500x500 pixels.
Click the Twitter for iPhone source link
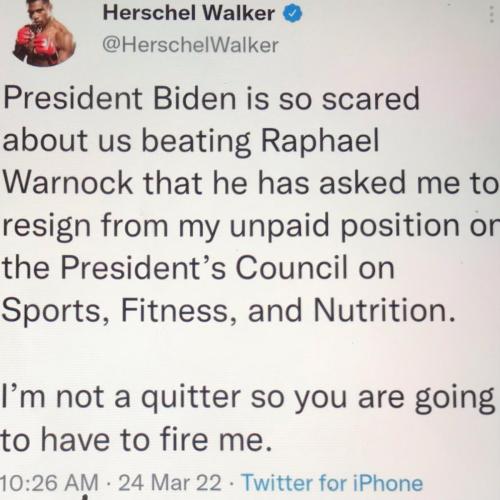click(332, 482)
